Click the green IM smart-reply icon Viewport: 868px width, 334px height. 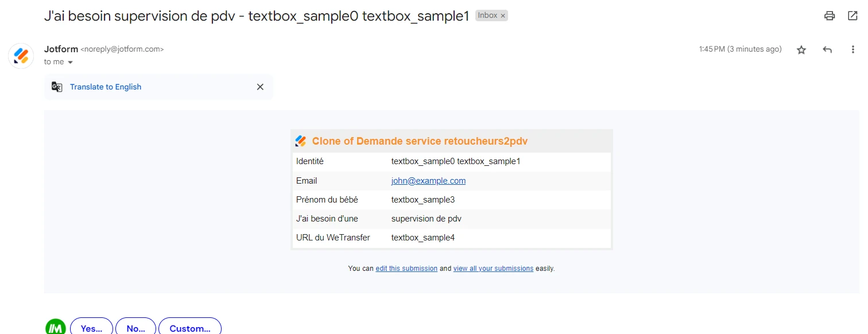55,327
